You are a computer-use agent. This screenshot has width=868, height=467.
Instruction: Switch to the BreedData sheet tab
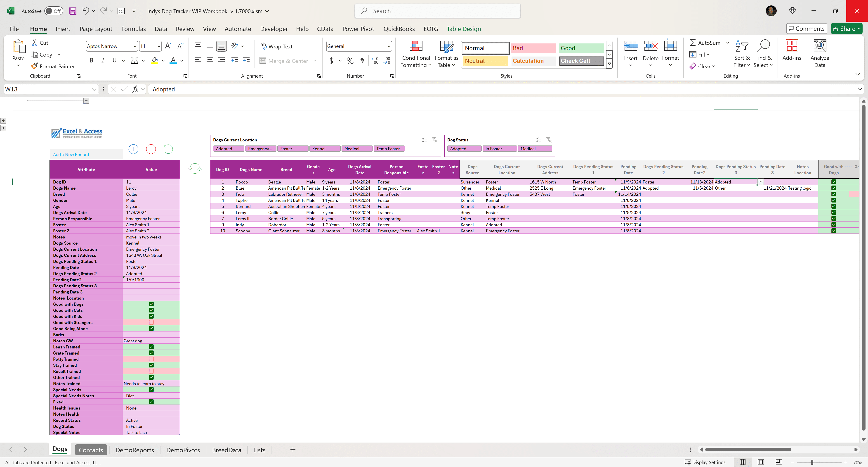(226, 450)
